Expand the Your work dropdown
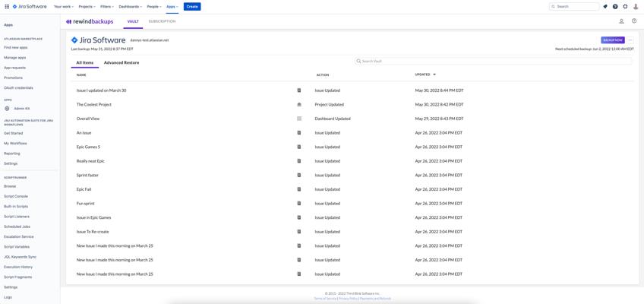 click(x=63, y=7)
